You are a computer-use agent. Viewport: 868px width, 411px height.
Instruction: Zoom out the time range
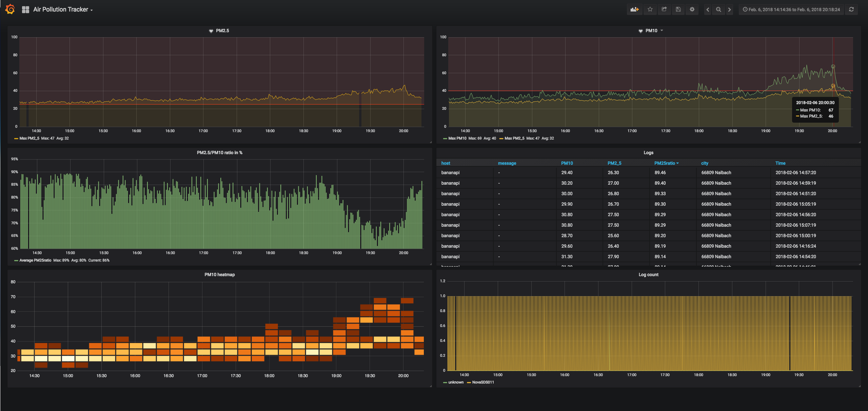point(718,9)
